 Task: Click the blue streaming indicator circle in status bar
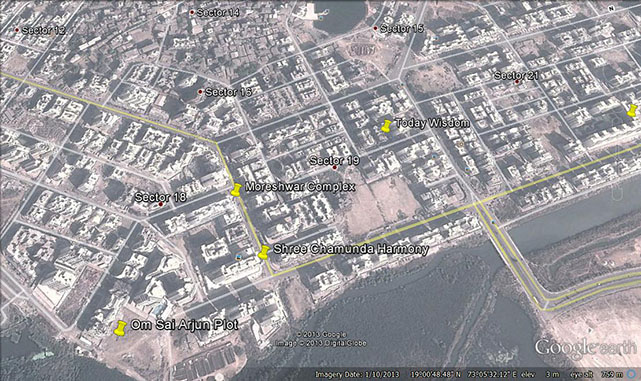coord(632,374)
